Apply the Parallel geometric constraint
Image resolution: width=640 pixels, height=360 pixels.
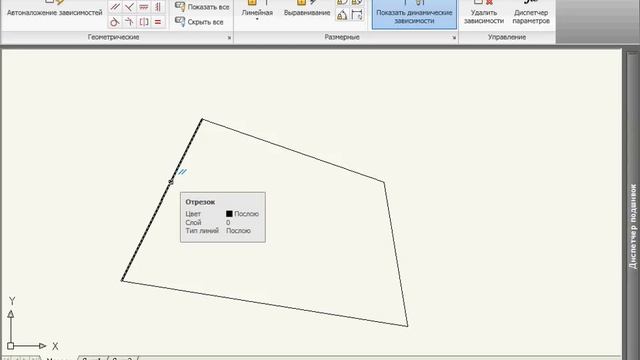click(x=115, y=7)
